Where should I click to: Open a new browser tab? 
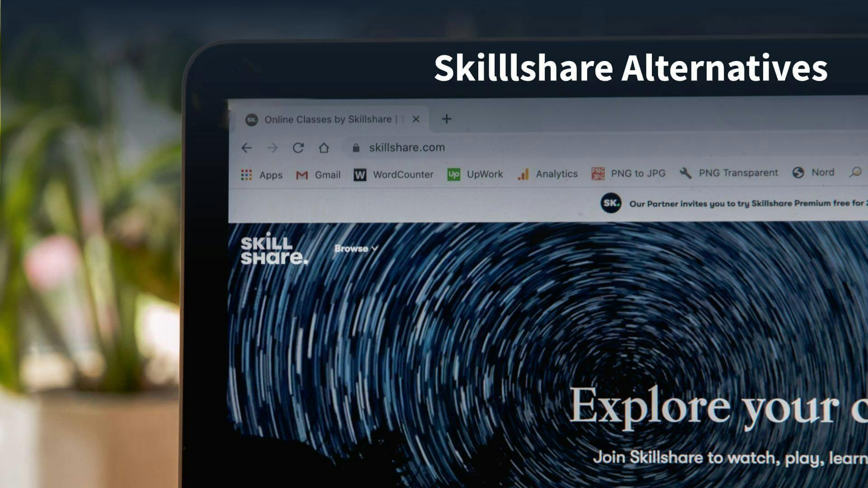pyautogui.click(x=447, y=118)
